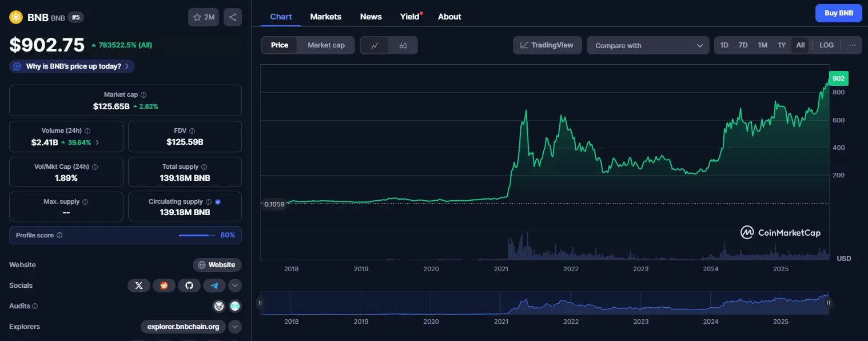Click the AI icon in price question banner
The image size is (868, 341).
pyautogui.click(x=17, y=66)
